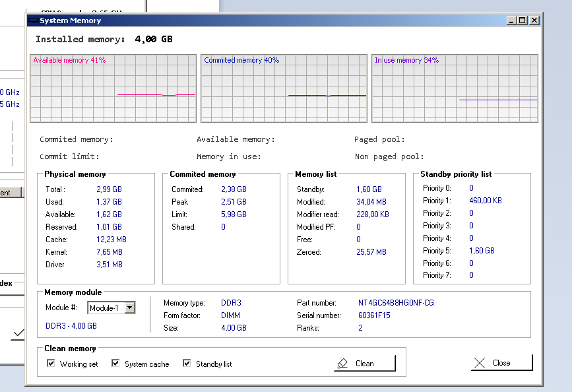This screenshot has height=392, width=572.
Task: Click Priority 5 value 1,60 GB
Action: coord(482,250)
